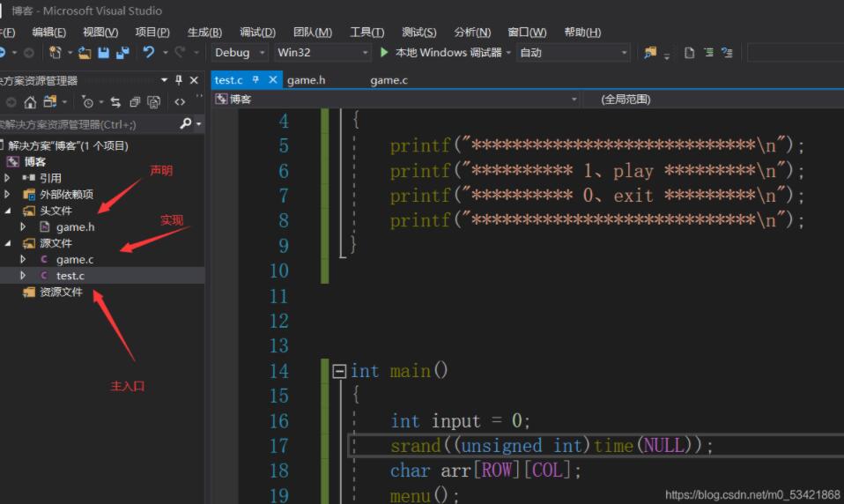Image resolution: width=844 pixels, height=504 pixels.
Task: Click the View Code icon in Solution Explorer
Action: (180, 102)
